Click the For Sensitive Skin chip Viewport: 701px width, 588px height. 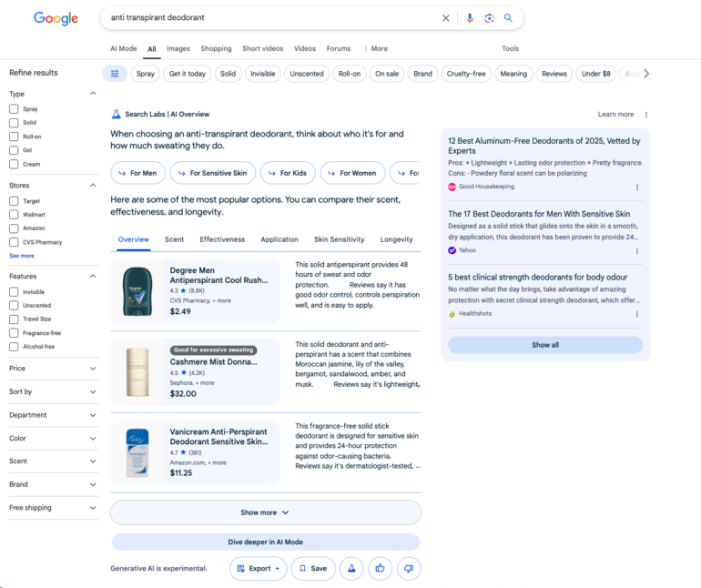pos(213,173)
